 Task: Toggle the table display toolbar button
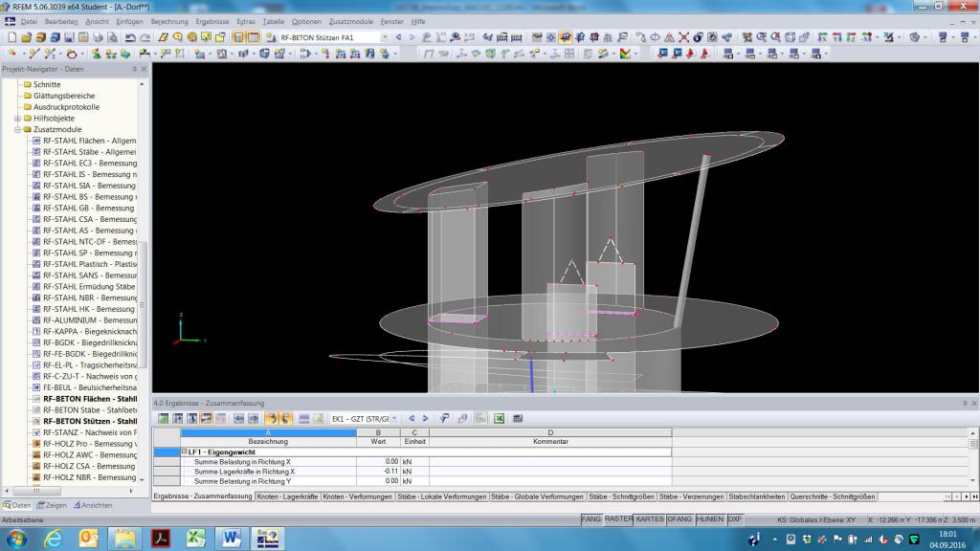point(253,37)
